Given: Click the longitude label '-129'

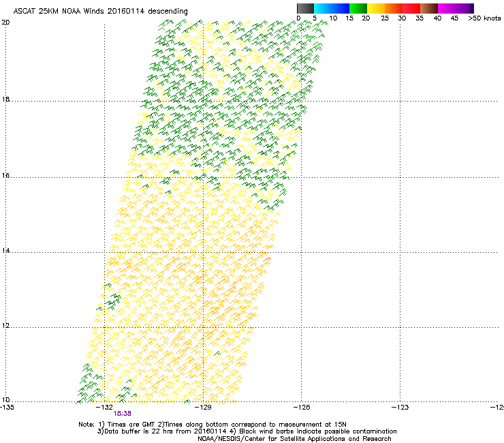Looking at the screenshot, I should point(203,408).
